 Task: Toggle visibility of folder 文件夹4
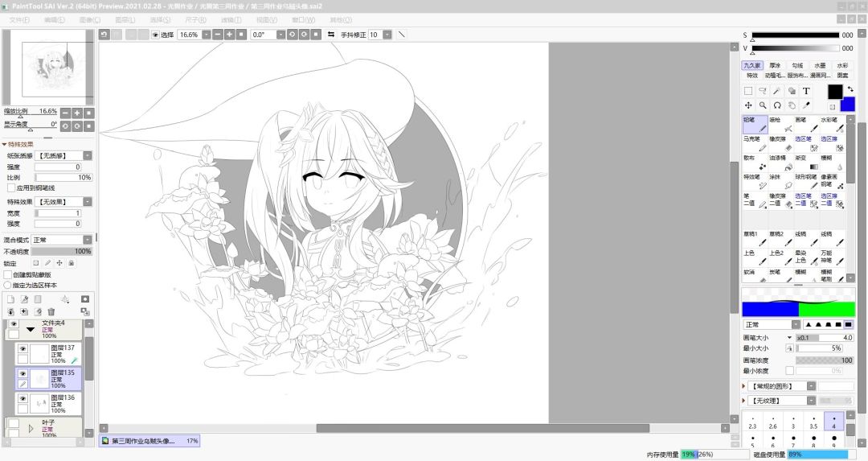click(x=14, y=323)
